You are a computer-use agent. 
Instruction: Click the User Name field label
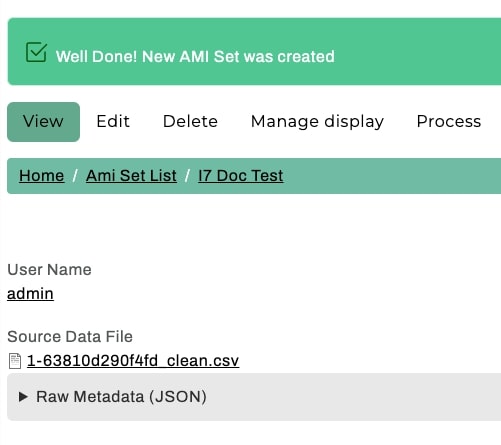point(49,269)
